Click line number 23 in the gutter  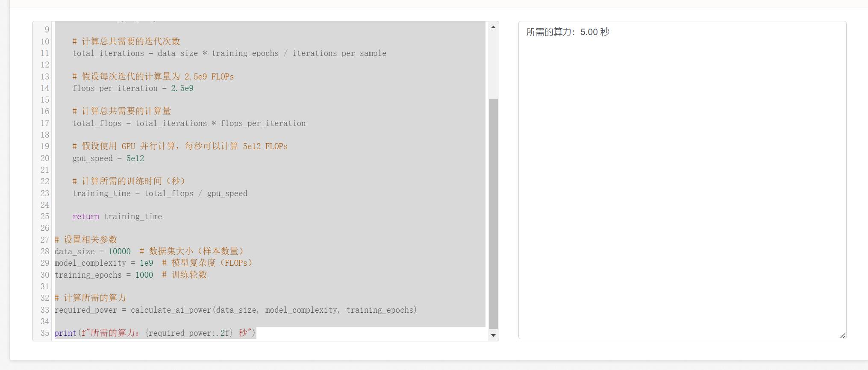pos(45,194)
